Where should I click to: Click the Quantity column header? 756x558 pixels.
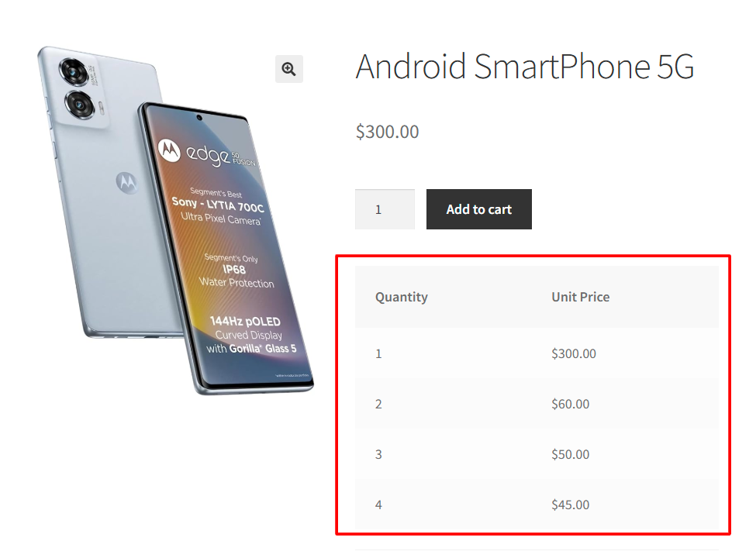(401, 297)
